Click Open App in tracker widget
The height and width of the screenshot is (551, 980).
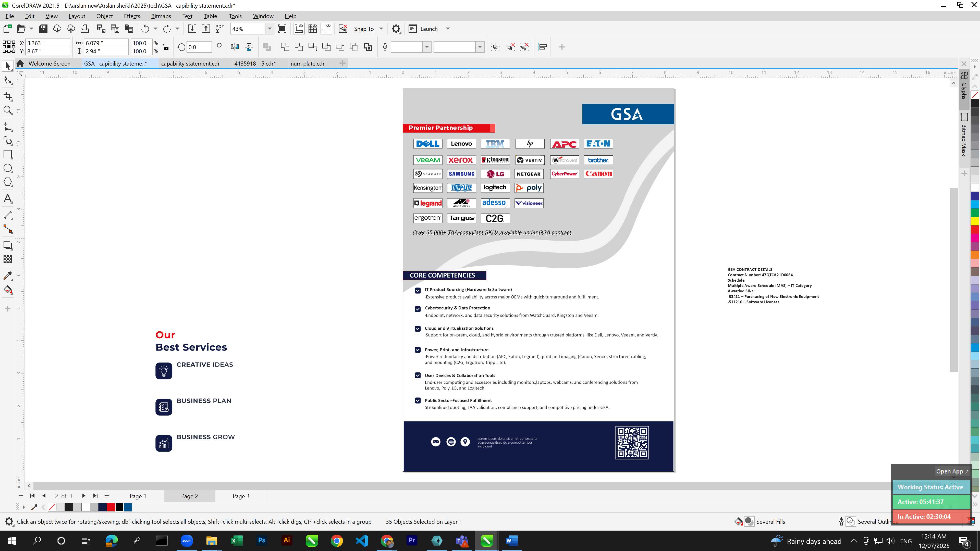tap(952, 471)
